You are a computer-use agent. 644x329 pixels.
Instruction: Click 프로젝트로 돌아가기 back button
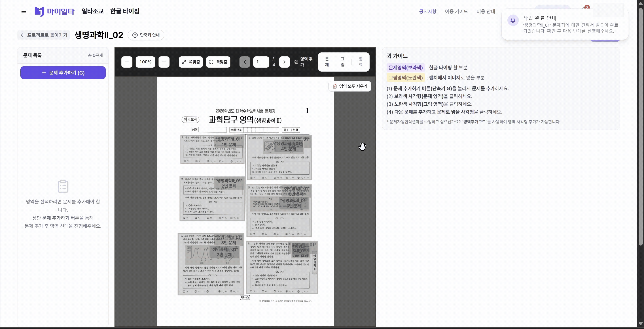point(44,35)
